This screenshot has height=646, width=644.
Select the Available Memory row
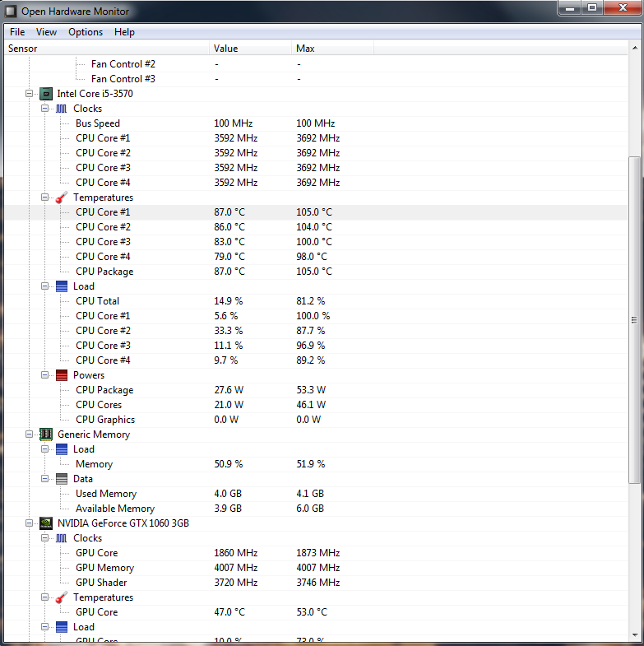point(316,509)
